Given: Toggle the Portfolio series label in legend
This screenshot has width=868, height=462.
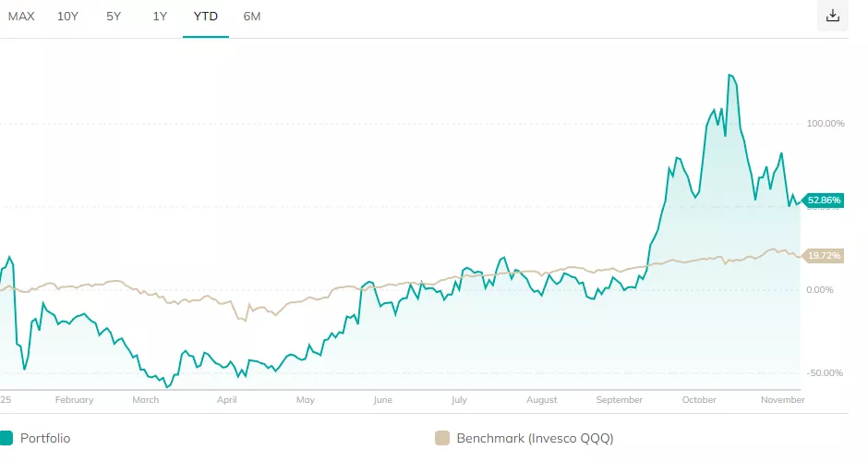Looking at the screenshot, I should pyautogui.click(x=45, y=439).
